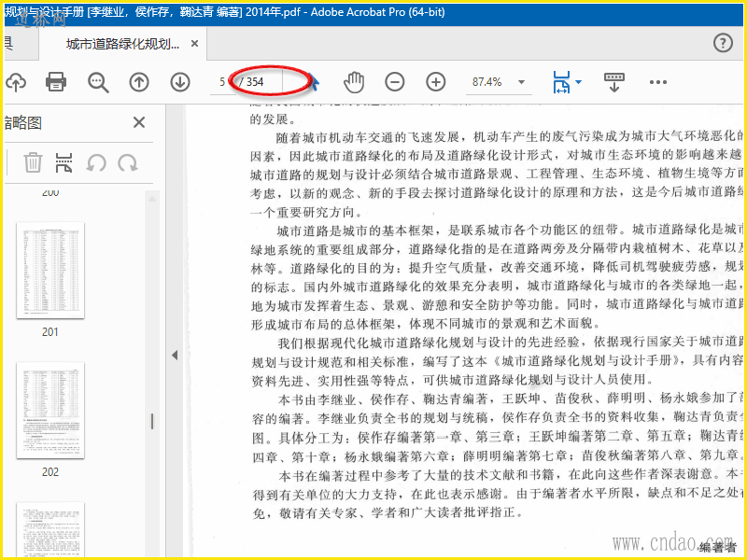Screen dimensions: 747x560
Task: Click the thumbnail label 201
Action: click(50, 332)
